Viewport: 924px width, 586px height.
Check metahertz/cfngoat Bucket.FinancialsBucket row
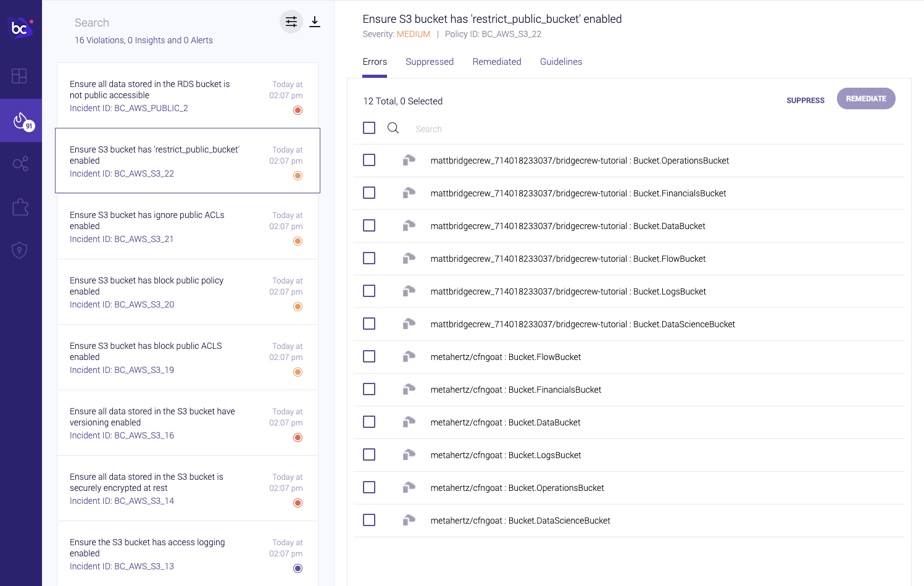(x=369, y=389)
